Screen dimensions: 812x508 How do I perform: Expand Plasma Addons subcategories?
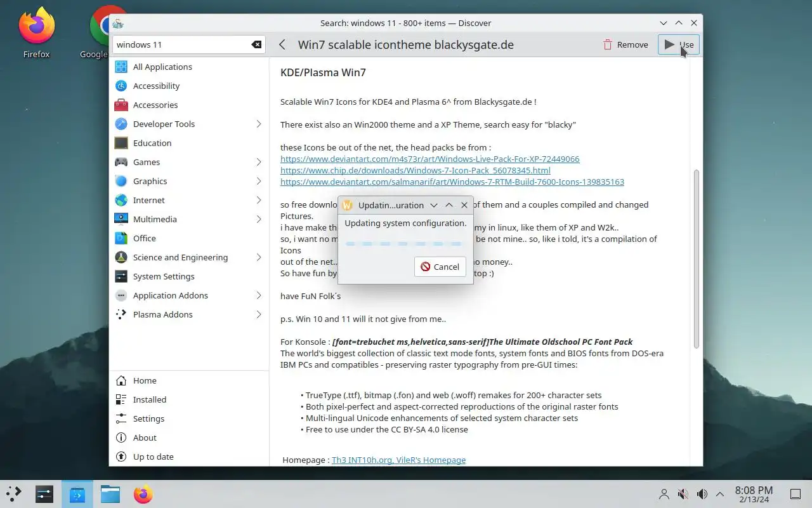point(259,314)
